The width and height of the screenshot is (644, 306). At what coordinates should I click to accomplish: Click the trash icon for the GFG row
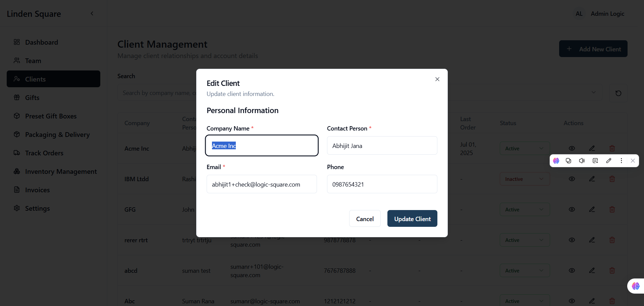pyautogui.click(x=612, y=209)
